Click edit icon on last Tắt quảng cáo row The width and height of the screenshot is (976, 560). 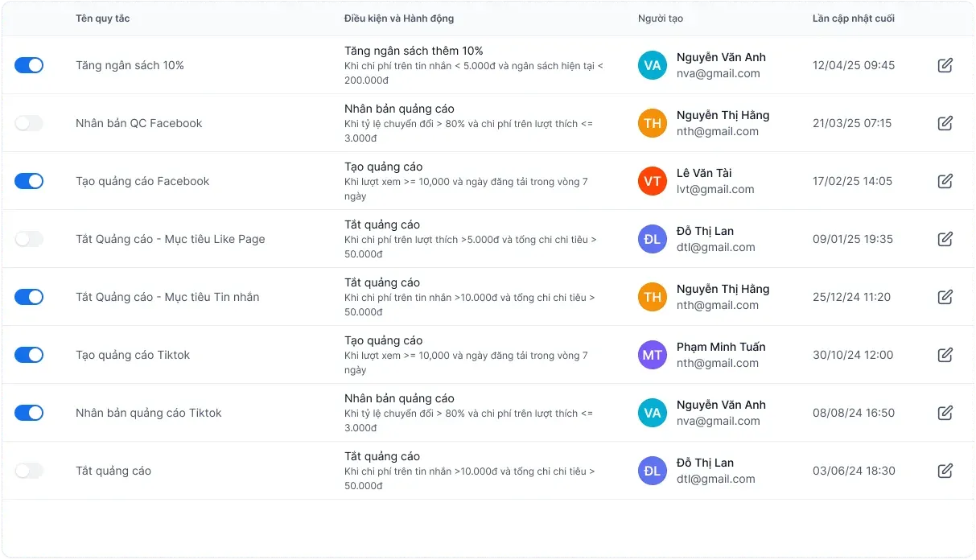tap(945, 471)
